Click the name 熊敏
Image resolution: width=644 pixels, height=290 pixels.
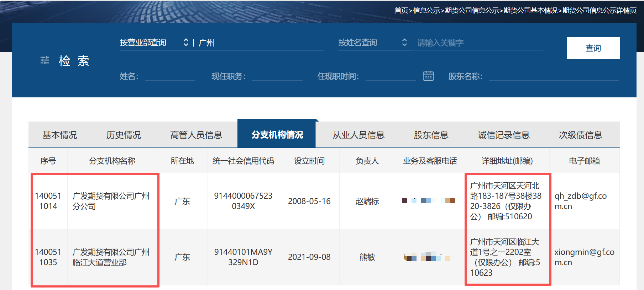coord(367,257)
